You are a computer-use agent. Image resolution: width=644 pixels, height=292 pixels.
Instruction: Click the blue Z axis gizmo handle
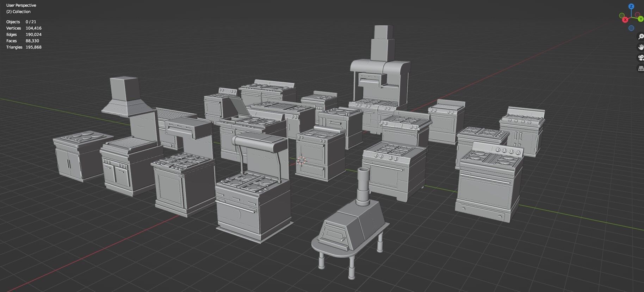(631, 6)
